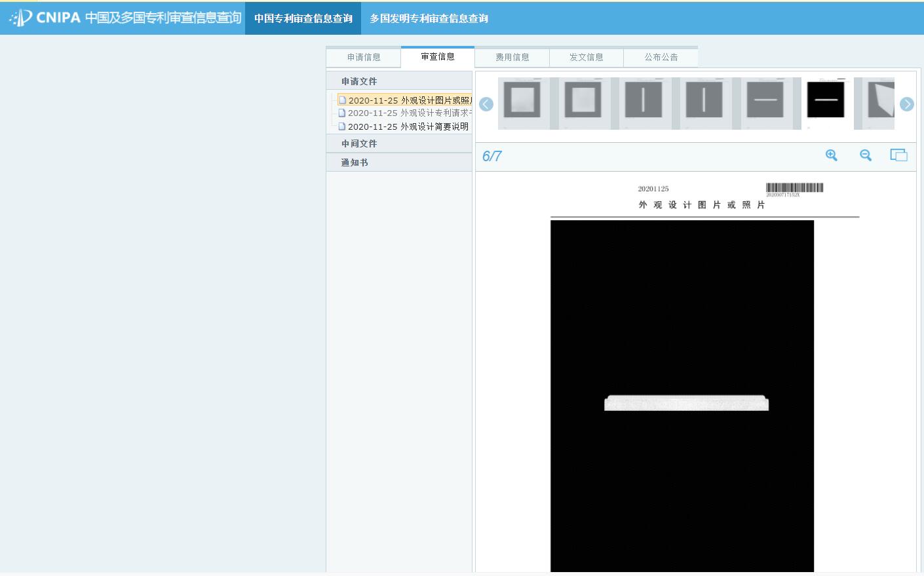
Task: Open 中国专利审查信息查询 page
Action: click(303, 18)
